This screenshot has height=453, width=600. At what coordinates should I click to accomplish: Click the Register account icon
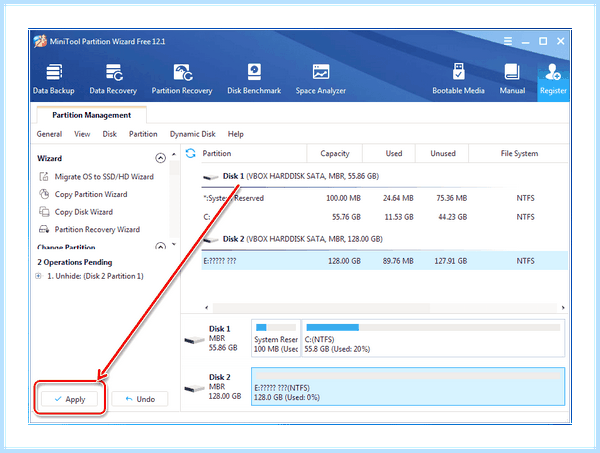tap(553, 72)
